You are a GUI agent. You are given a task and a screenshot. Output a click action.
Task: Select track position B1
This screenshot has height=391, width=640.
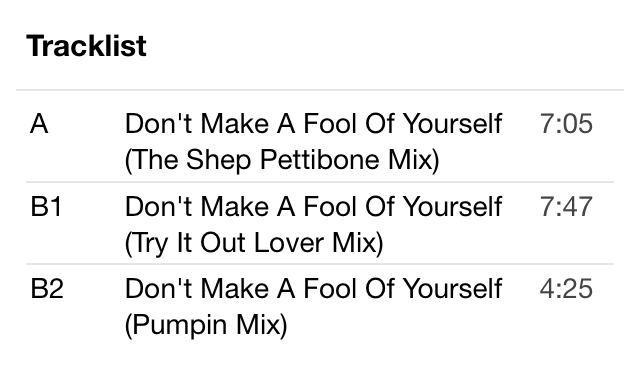tap(46, 206)
